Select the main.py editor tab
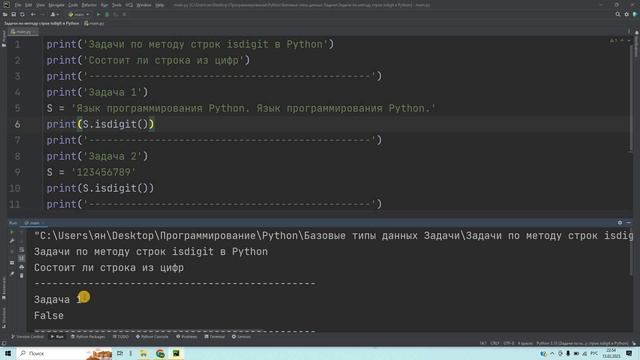Image resolution: width=640 pixels, height=360 pixels. coord(22,31)
